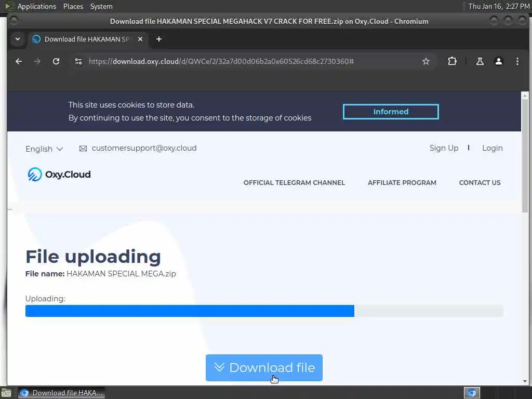Open the Chromium three-dot menu
This screenshot has height=399, width=532.
[x=517, y=61]
